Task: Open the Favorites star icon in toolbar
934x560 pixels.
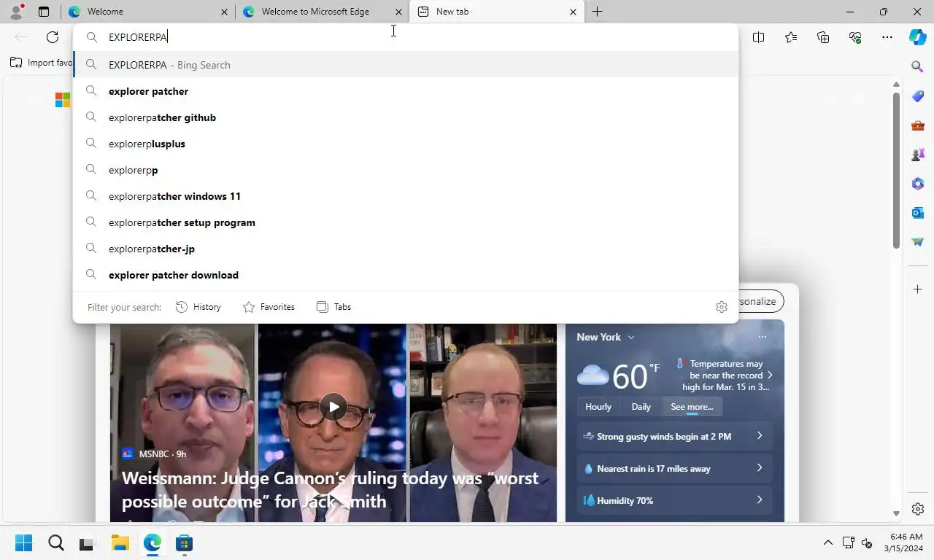Action: pyautogui.click(x=791, y=37)
